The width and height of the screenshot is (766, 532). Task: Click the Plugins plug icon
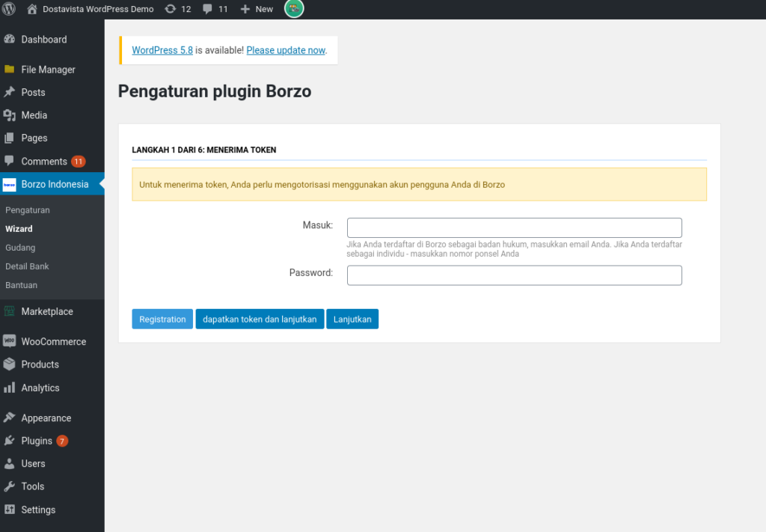tap(9, 440)
